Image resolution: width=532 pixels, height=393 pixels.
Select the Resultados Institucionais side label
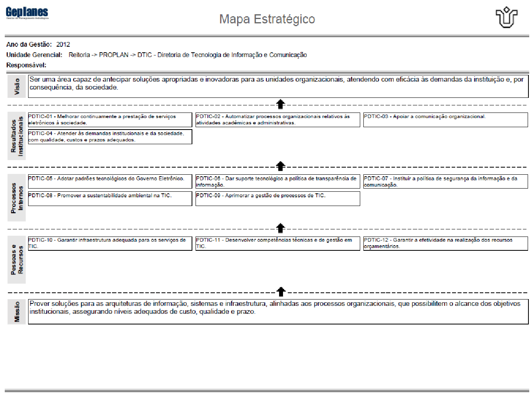pos(17,136)
